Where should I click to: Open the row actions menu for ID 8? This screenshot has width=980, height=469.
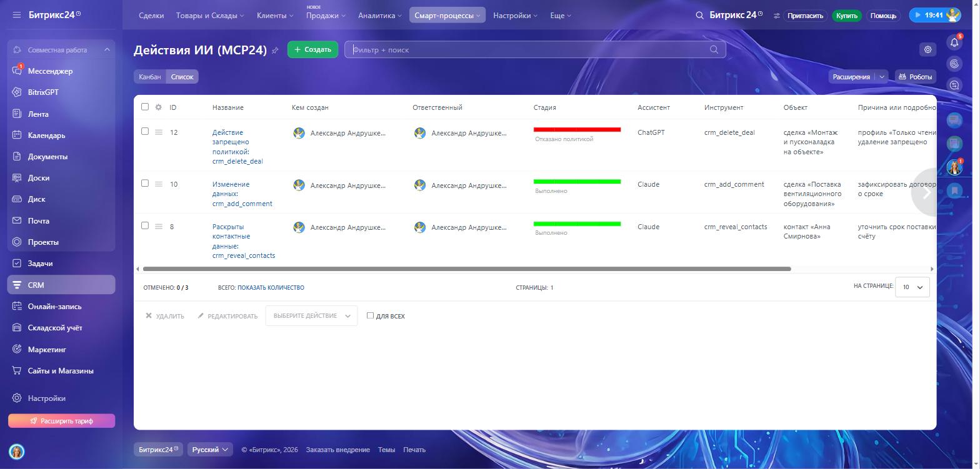coord(159,227)
